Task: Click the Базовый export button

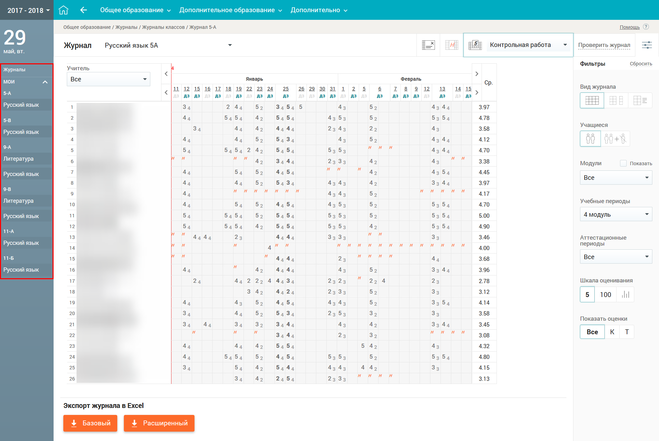Action: point(90,423)
